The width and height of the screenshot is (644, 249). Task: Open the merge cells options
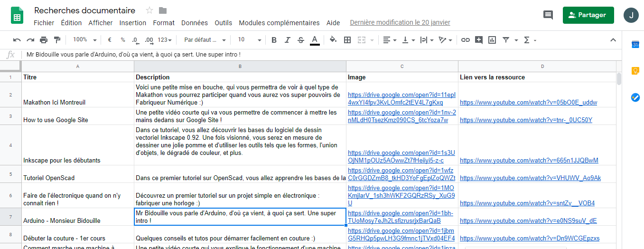pyautogui.click(x=365, y=40)
